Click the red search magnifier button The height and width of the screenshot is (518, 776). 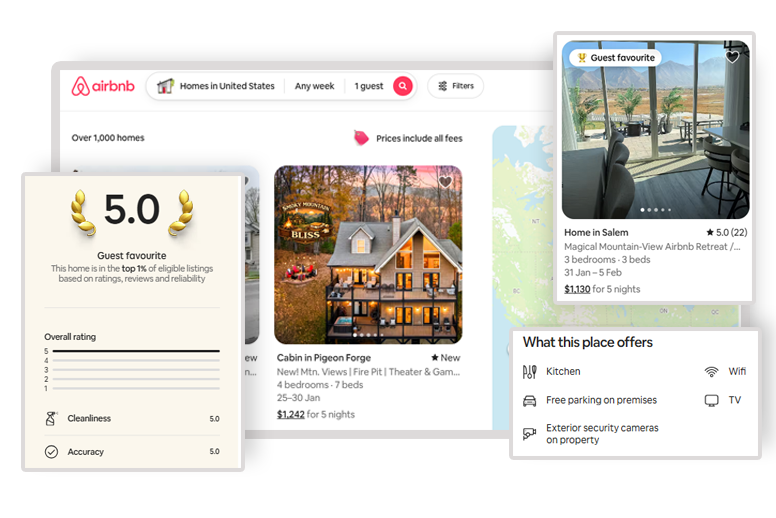(402, 86)
